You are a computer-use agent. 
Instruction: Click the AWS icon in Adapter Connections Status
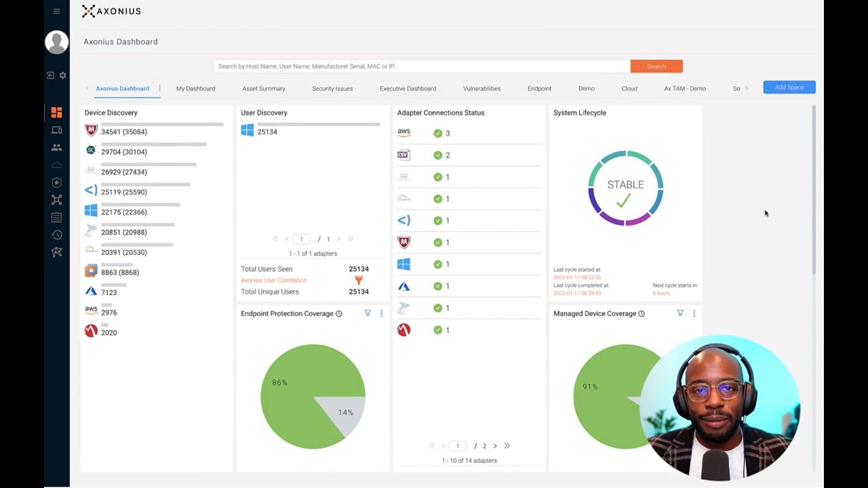click(403, 133)
